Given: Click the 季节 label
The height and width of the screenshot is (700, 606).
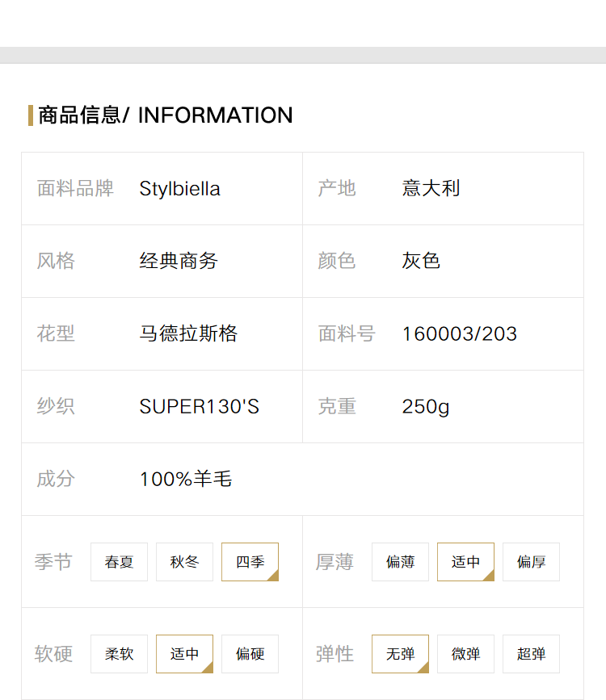Looking at the screenshot, I should click(53, 562).
